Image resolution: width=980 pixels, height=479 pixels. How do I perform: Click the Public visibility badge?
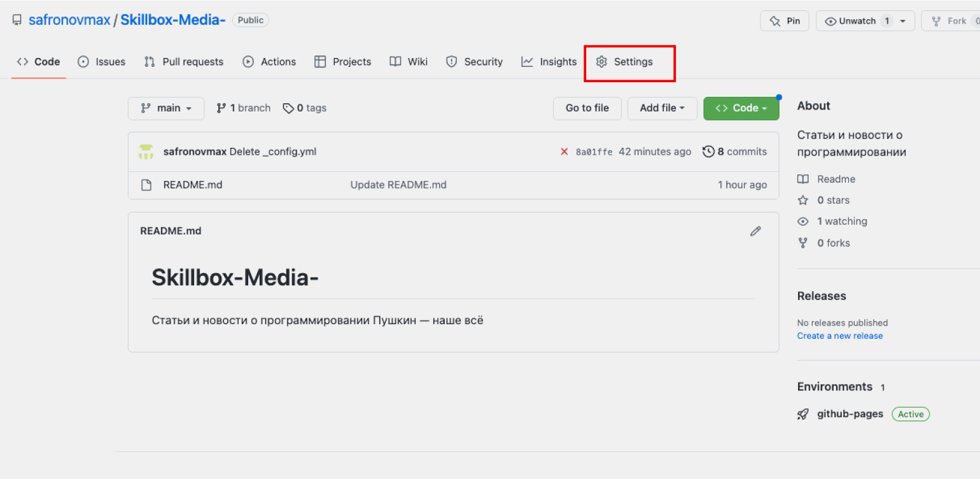[251, 20]
